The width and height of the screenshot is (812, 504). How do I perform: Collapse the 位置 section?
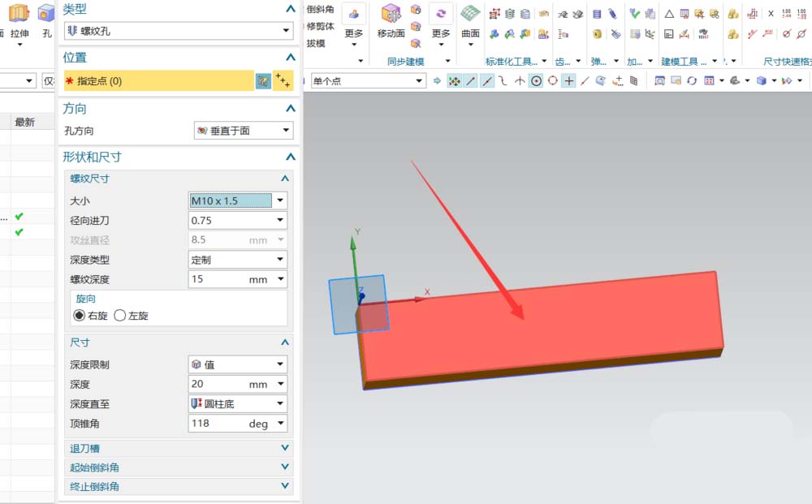coord(291,57)
